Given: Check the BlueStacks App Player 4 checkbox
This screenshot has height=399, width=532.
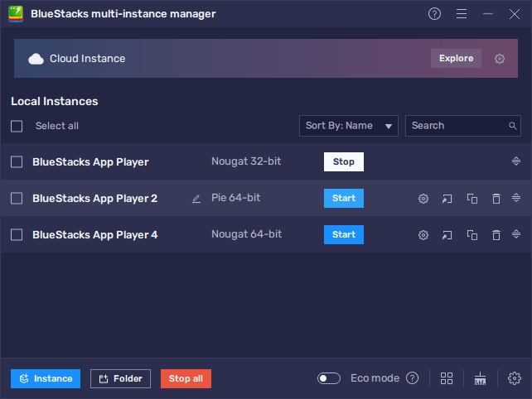Looking at the screenshot, I should pos(17,234).
